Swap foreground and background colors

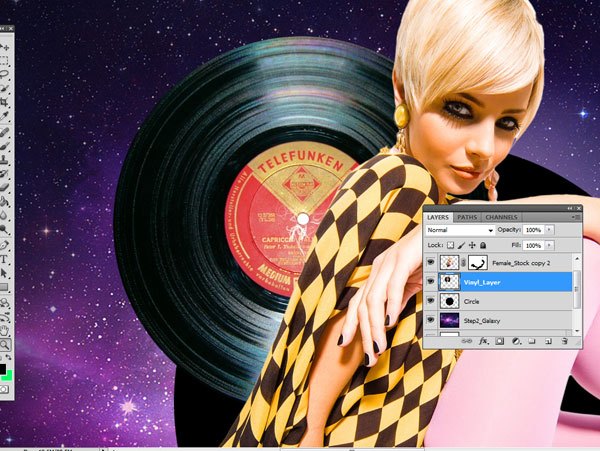(8, 358)
